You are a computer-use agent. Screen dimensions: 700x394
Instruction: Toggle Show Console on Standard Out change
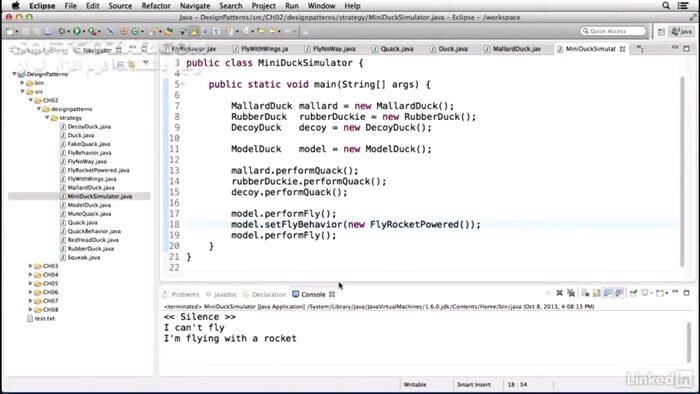pos(608,293)
